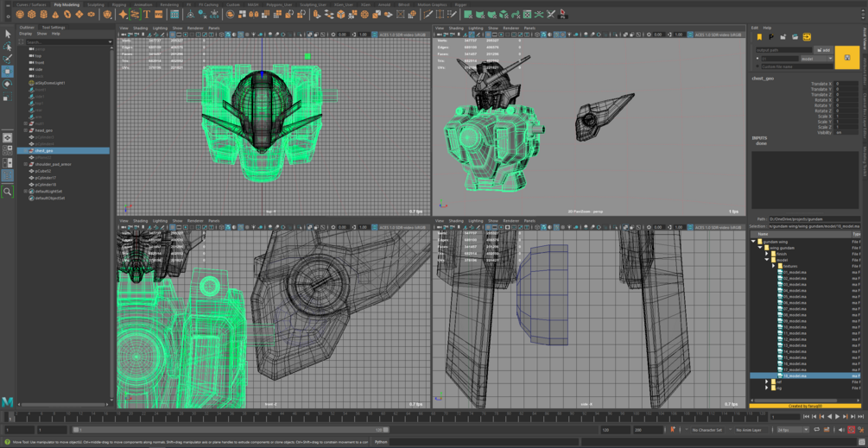
Task: Click the black flag icon in Asset Viewer
Action: [x=771, y=37]
